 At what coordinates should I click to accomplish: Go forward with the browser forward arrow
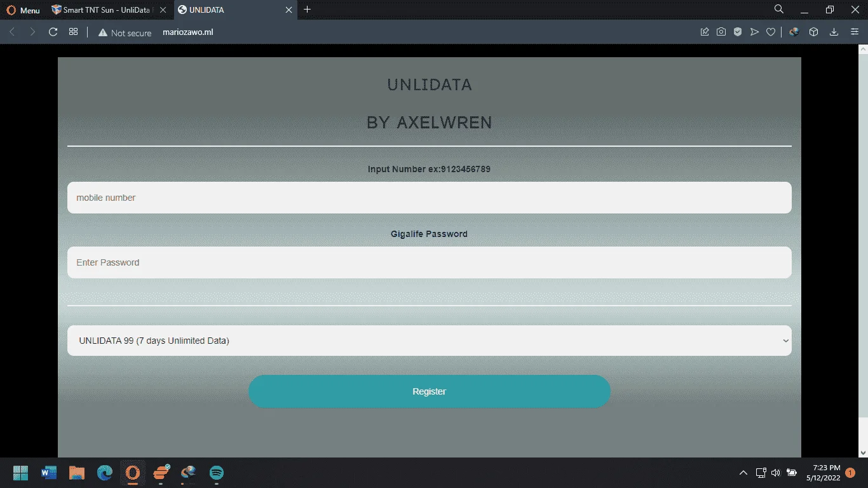pyautogui.click(x=32, y=32)
